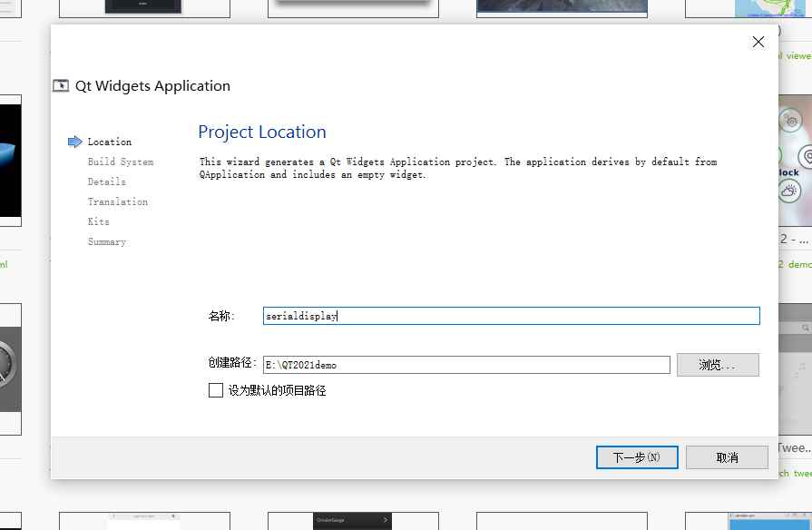This screenshot has width=812, height=530.
Task: Click the 名称: label
Action: coord(221,316)
